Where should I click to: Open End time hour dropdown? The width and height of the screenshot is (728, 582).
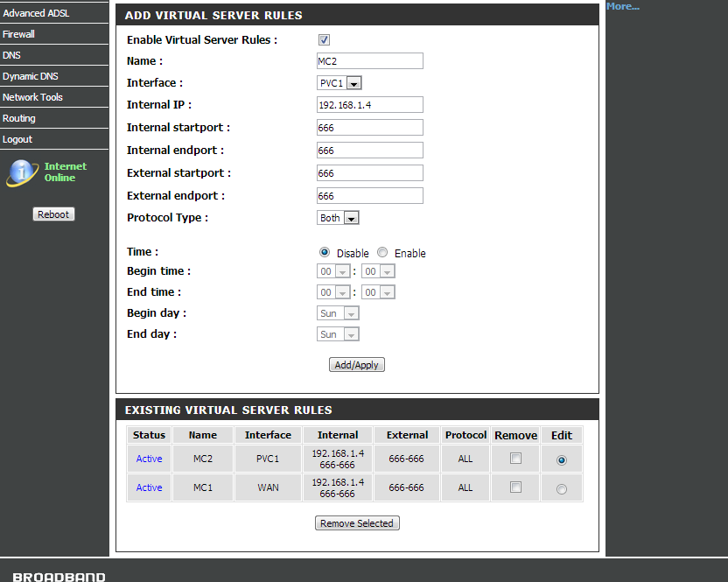pyautogui.click(x=333, y=292)
